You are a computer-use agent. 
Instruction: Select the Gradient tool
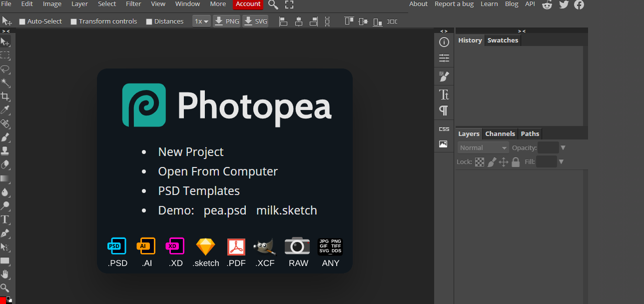[x=5, y=178]
